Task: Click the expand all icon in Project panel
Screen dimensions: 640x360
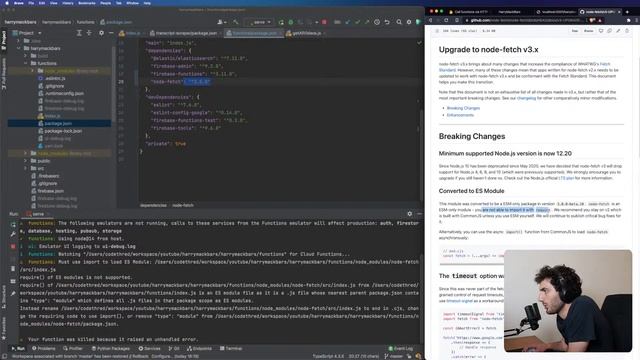Action: [79, 33]
